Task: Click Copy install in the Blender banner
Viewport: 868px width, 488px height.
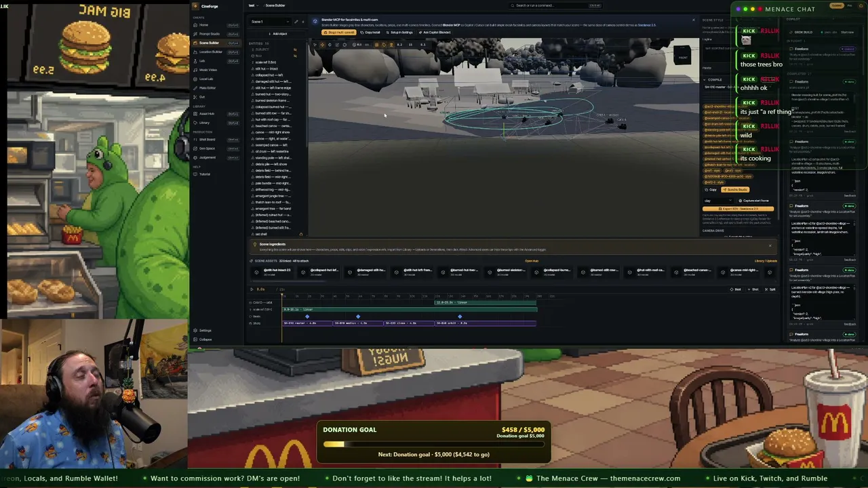Action: [x=370, y=33]
